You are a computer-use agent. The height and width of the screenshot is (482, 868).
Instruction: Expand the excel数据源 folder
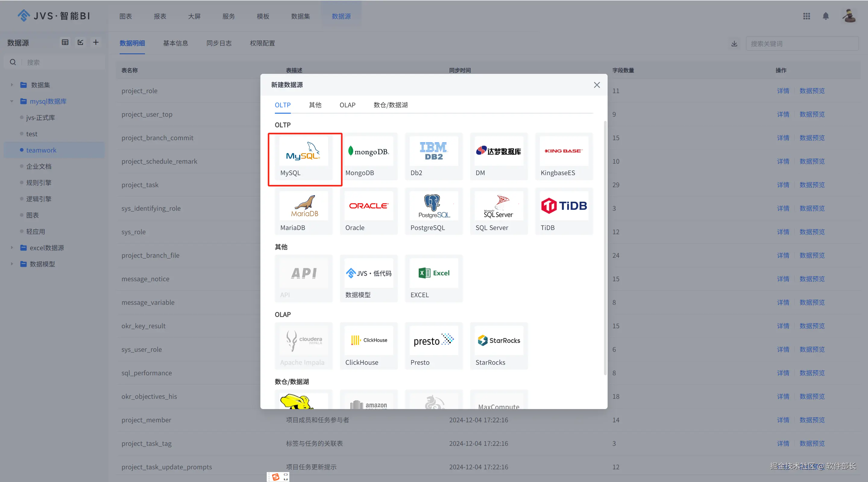12,248
